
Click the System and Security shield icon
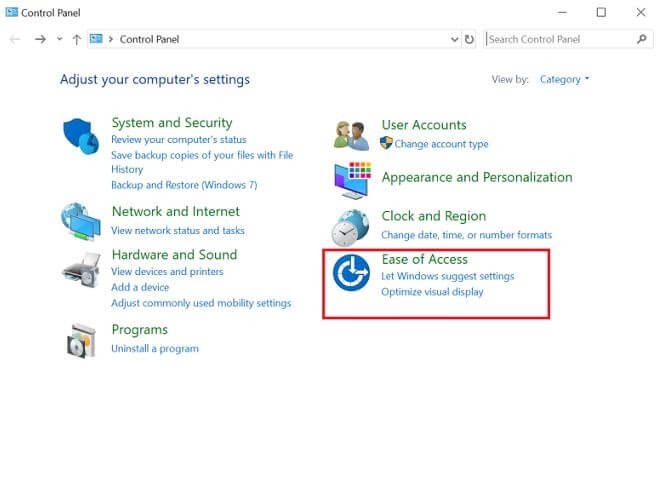click(x=81, y=137)
